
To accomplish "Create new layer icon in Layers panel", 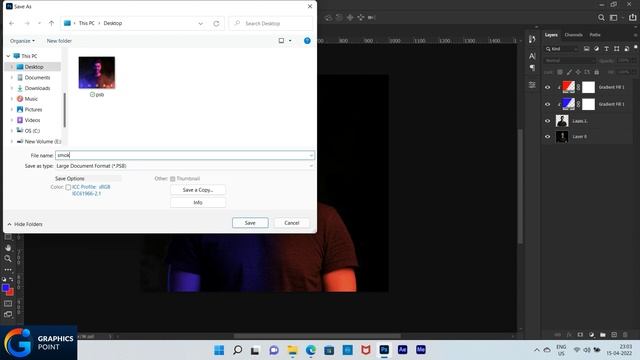I will coord(614,335).
